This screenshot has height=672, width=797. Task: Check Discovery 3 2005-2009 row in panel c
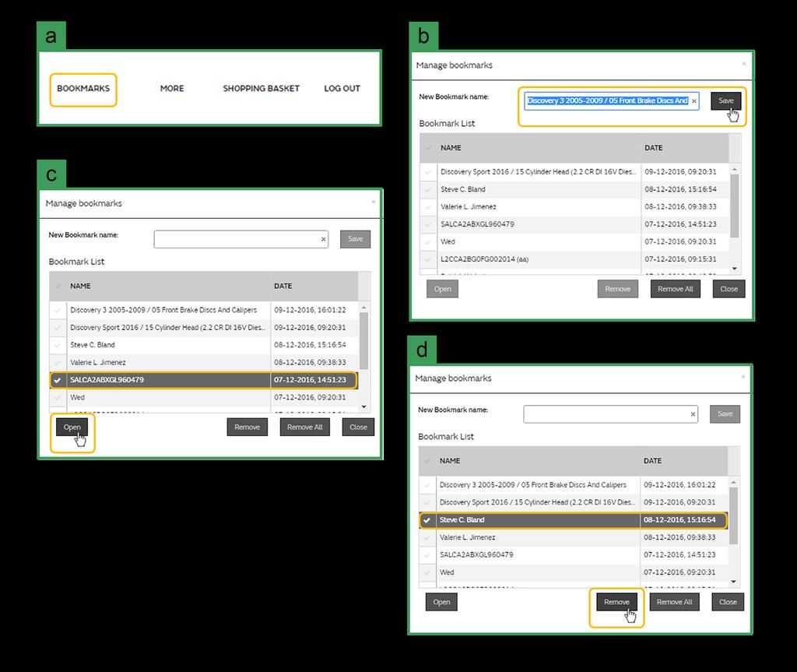(58, 311)
